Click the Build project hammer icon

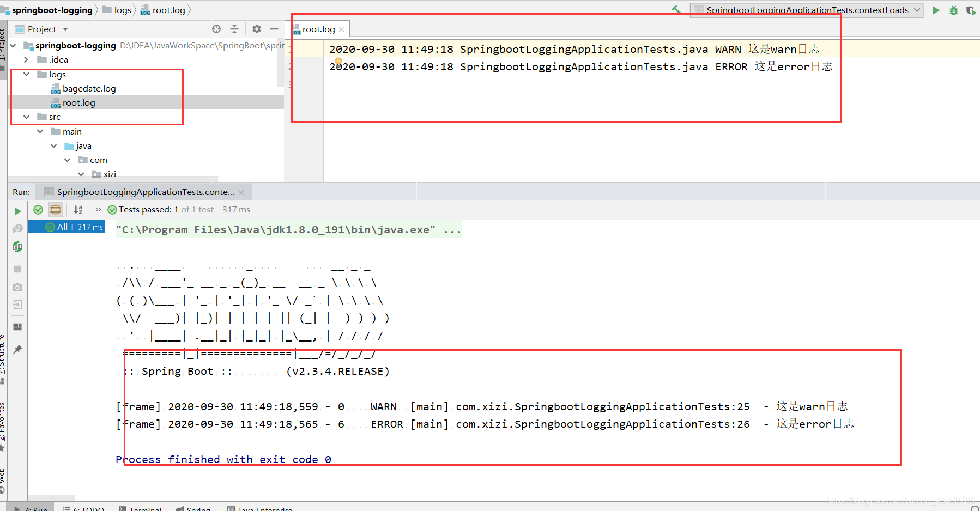(x=676, y=10)
